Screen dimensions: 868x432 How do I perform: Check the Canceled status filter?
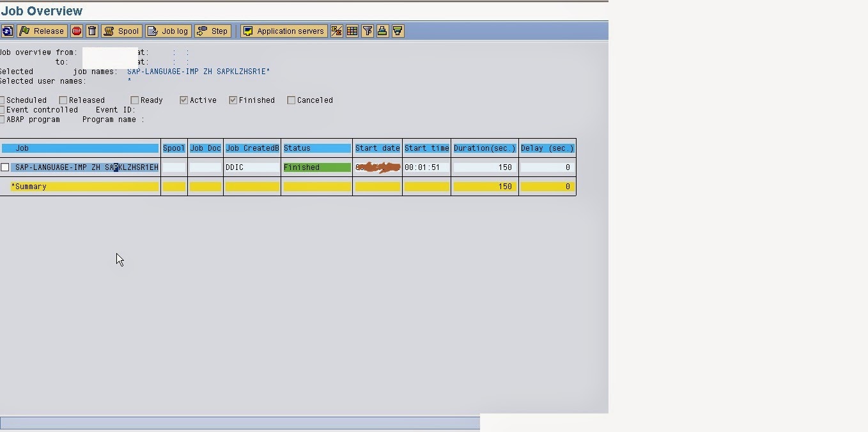point(291,100)
